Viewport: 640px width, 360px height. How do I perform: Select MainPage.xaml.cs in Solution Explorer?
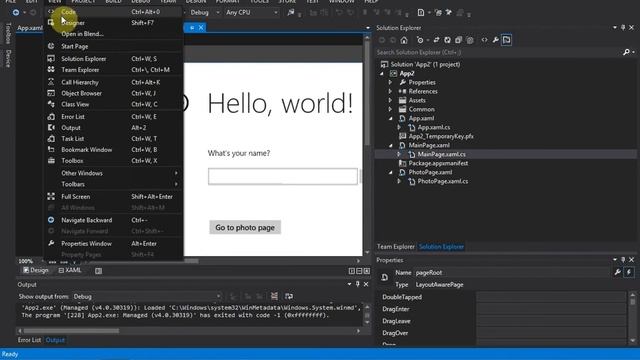[441, 154]
